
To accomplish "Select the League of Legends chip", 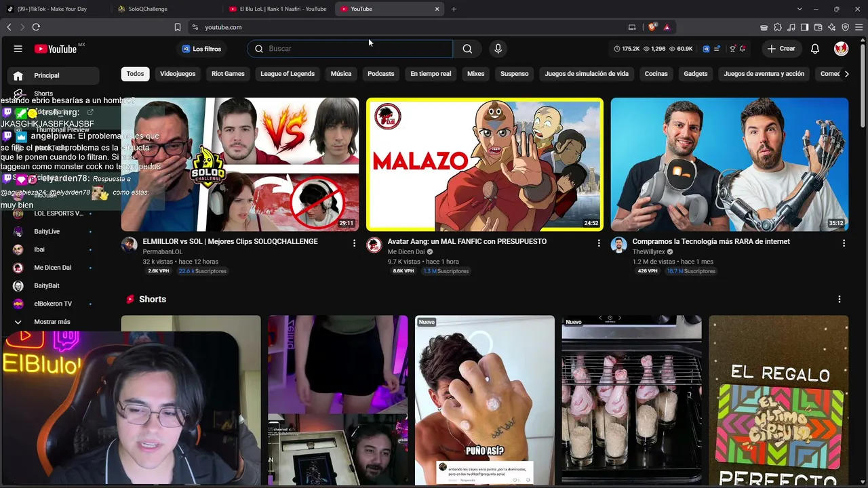I will pyautogui.click(x=288, y=74).
